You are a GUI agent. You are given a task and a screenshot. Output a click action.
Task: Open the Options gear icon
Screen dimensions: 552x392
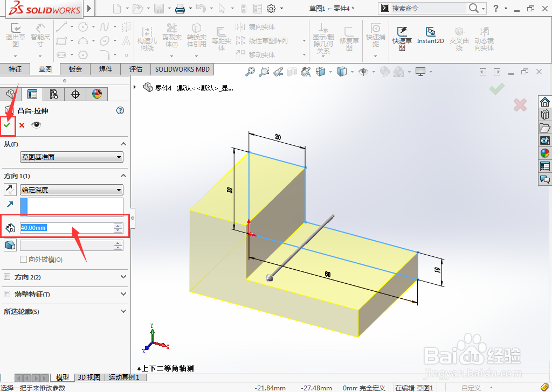pos(271,8)
